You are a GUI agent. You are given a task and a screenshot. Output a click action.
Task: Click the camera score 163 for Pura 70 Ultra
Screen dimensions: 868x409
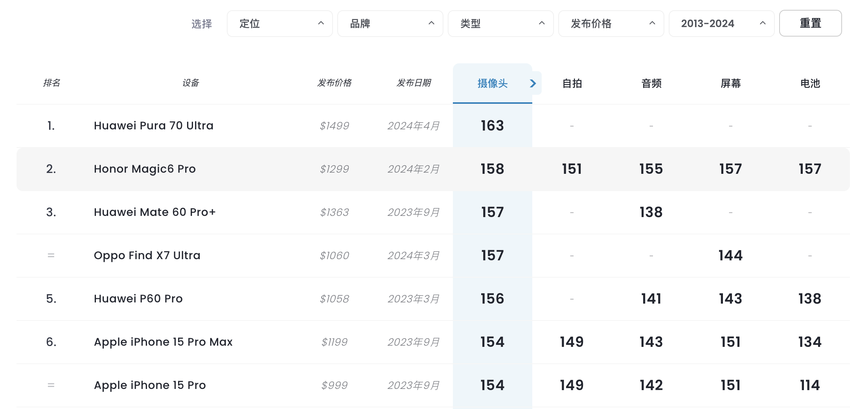[492, 125]
